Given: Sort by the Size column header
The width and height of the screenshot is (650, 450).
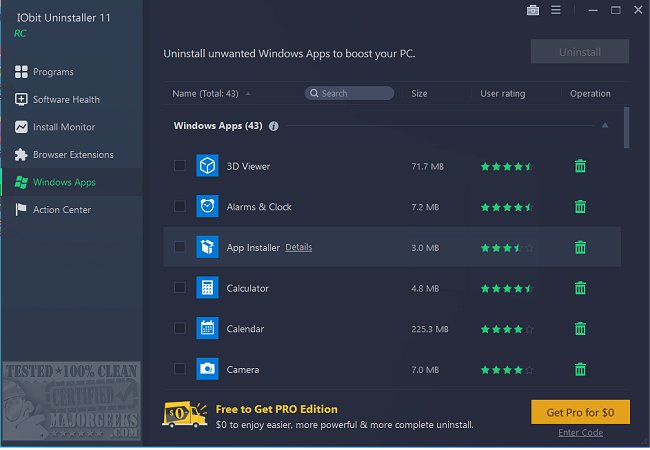Looking at the screenshot, I should [x=419, y=94].
